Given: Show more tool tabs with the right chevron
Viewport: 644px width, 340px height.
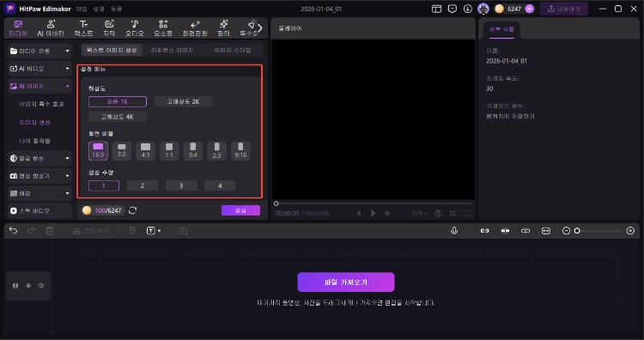Looking at the screenshot, I should (259, 28).
